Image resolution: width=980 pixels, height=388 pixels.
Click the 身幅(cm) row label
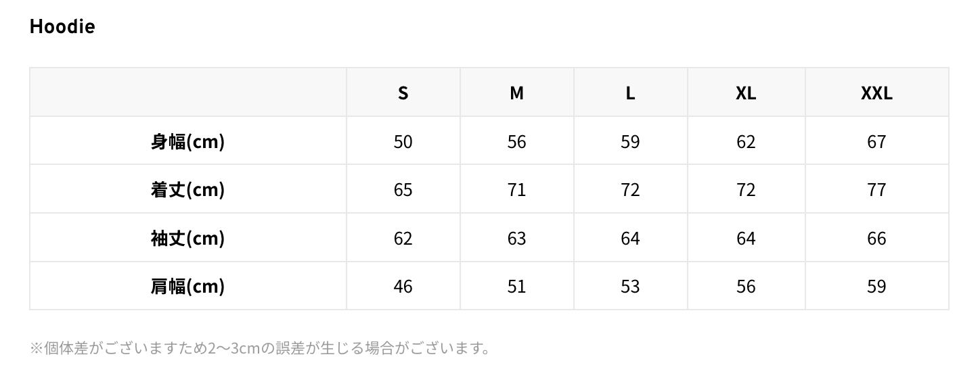tap(187, 141)
